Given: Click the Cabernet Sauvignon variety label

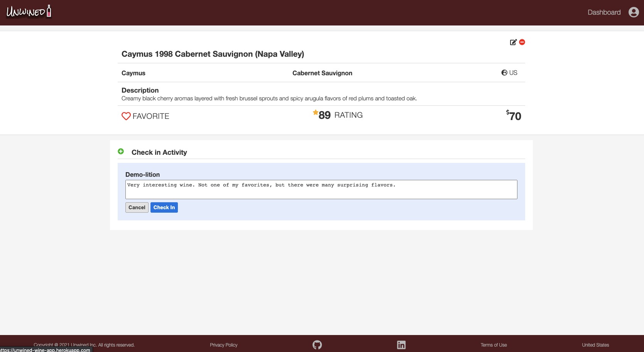Looking at the screenshot, I should 322,73.
